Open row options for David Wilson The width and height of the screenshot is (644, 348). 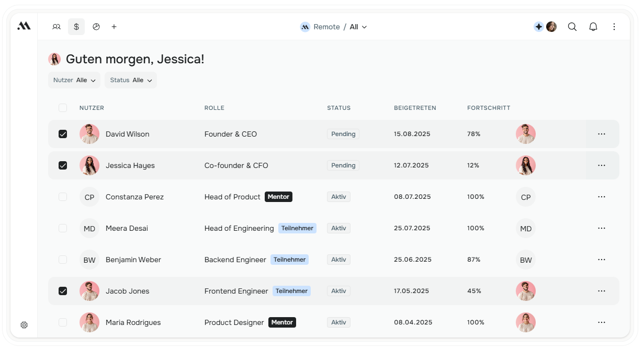pyautogui.click(x=602, y=134)
